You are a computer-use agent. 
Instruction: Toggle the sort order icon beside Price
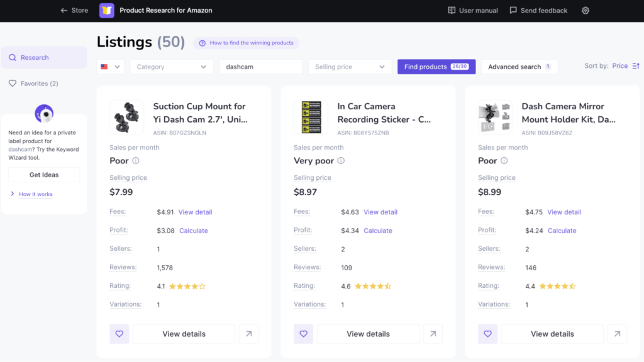coord(636,66)
